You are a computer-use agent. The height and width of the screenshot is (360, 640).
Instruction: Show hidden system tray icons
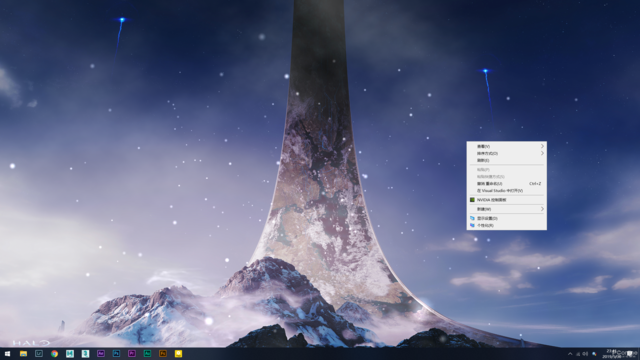click(570, 354)
